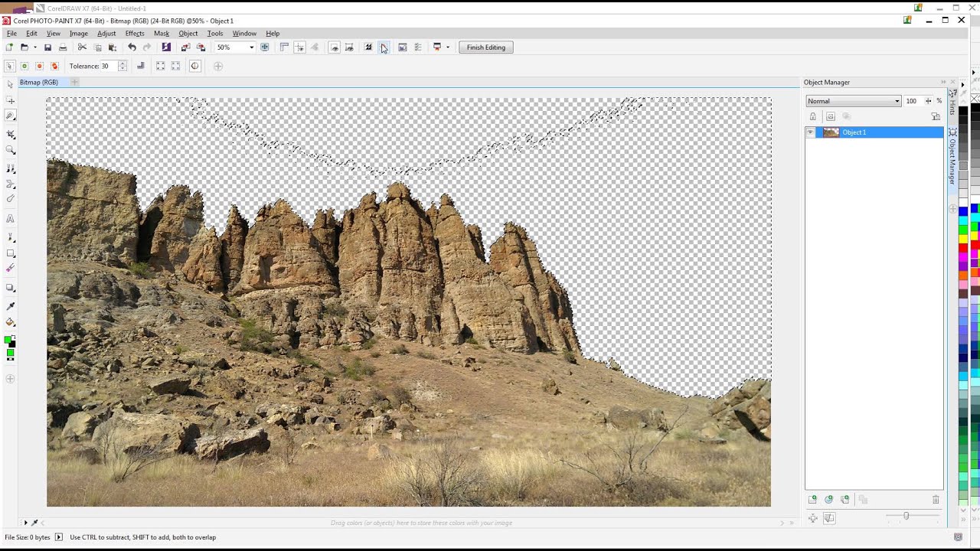Toggle Show Rulers button
Image resolution: width=980 pixels, height=551 pixels.
(284, 47)
